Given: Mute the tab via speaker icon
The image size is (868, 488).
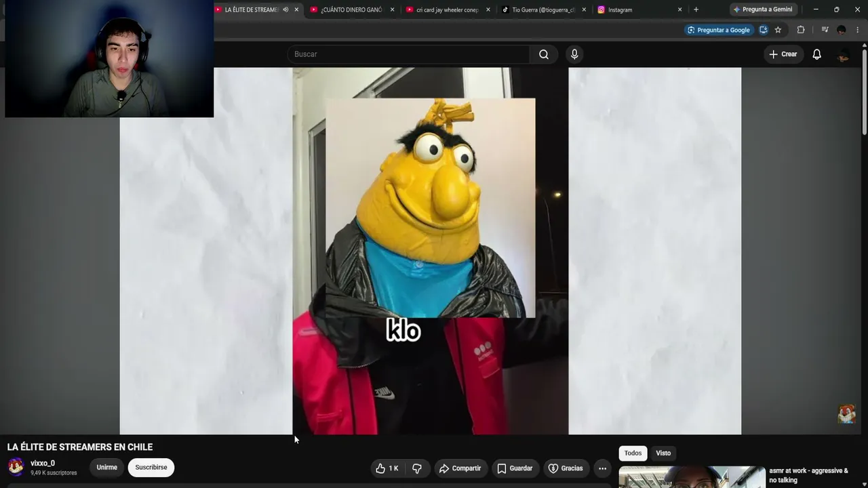Looking at the screenshot, I should [x=285, y=9].
